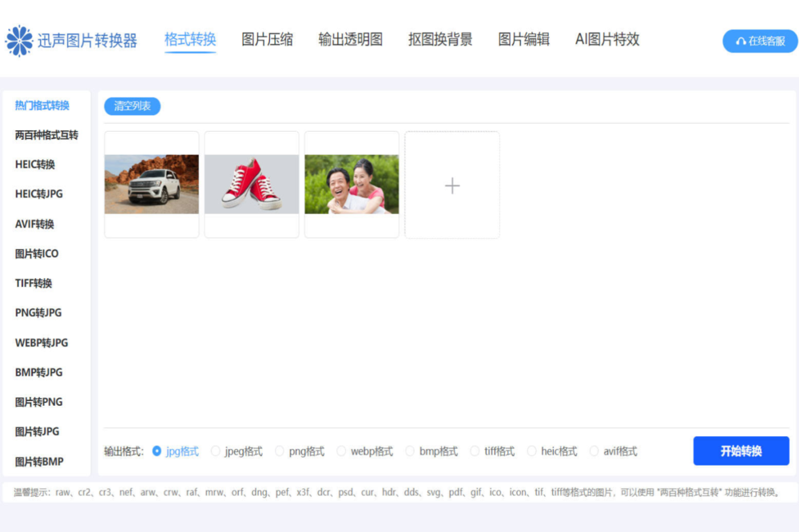Open 图片转ICO sidebar option
The image size is (799, 532).
coord(37,254)
